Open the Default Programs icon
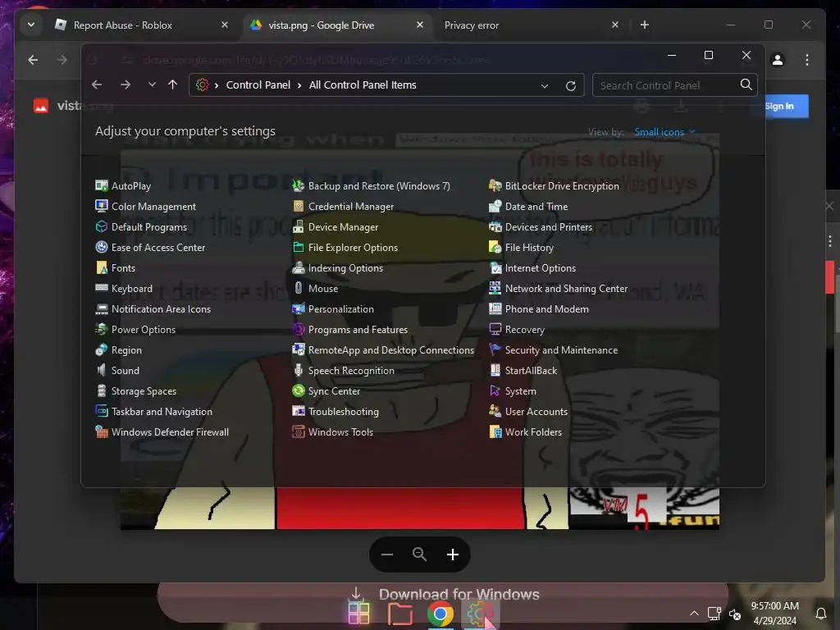Screen dimensions: 840x630 click(101, 226)
